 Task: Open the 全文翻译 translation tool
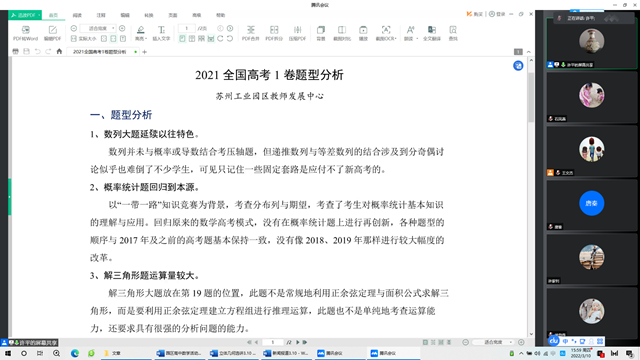pyautogui.click(x=432, y=33)
